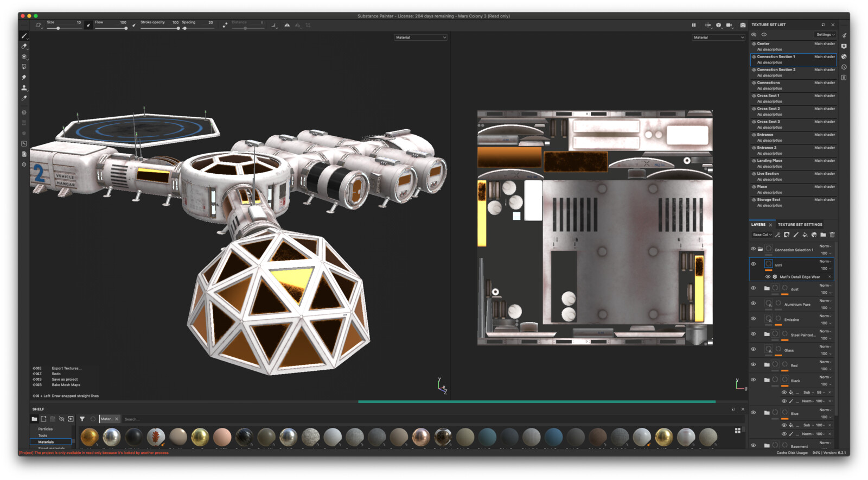Select the Clone stamp tool

click(x=24, y=87)
